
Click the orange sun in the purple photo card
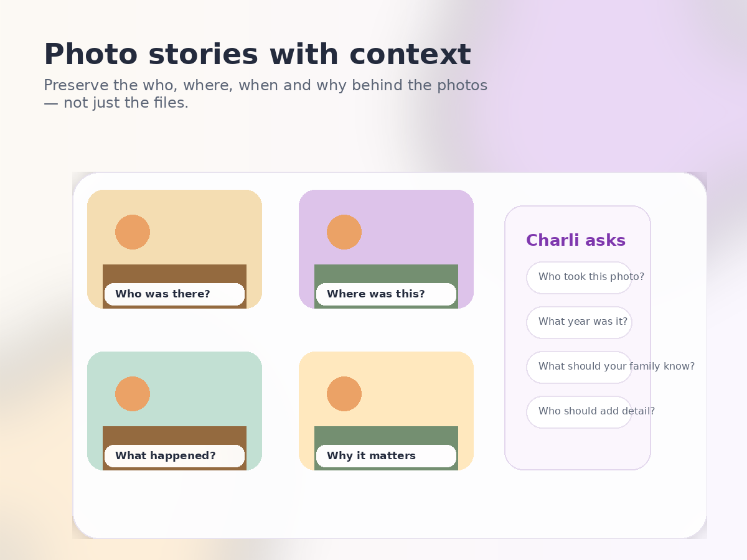344,232
